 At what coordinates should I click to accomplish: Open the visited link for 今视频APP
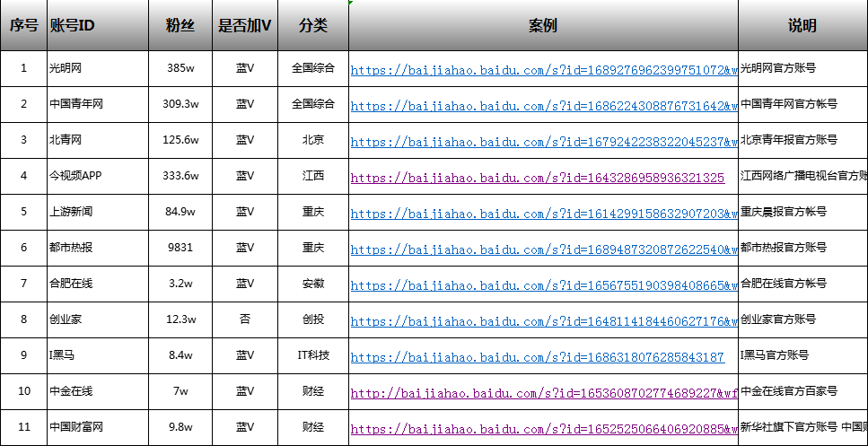537,178
